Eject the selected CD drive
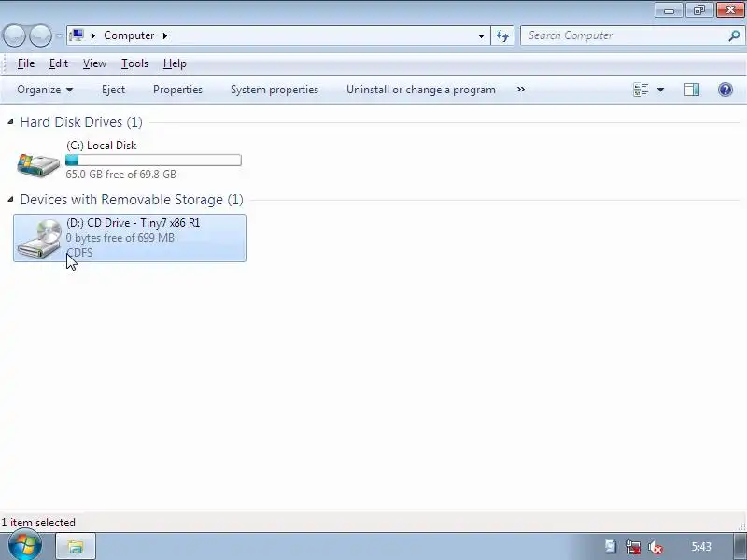This screenshot has height=560, width=747. pos(113,90)
